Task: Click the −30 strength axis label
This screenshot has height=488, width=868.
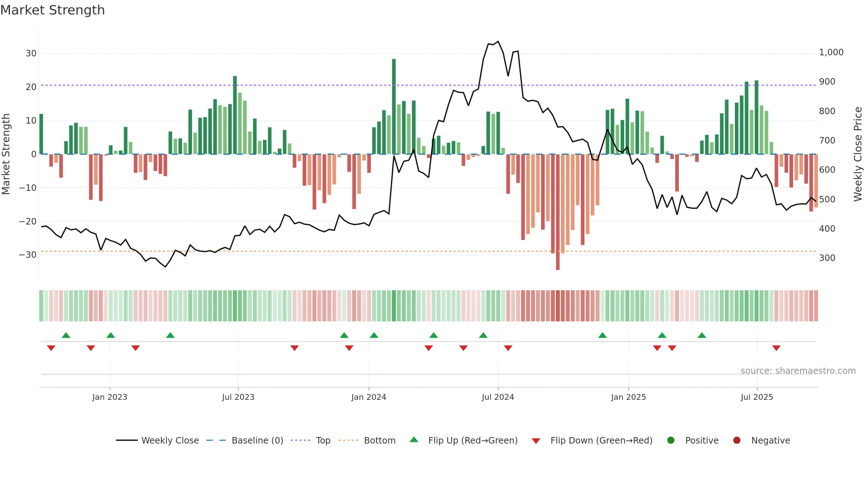Action: (x=28, y=255)
